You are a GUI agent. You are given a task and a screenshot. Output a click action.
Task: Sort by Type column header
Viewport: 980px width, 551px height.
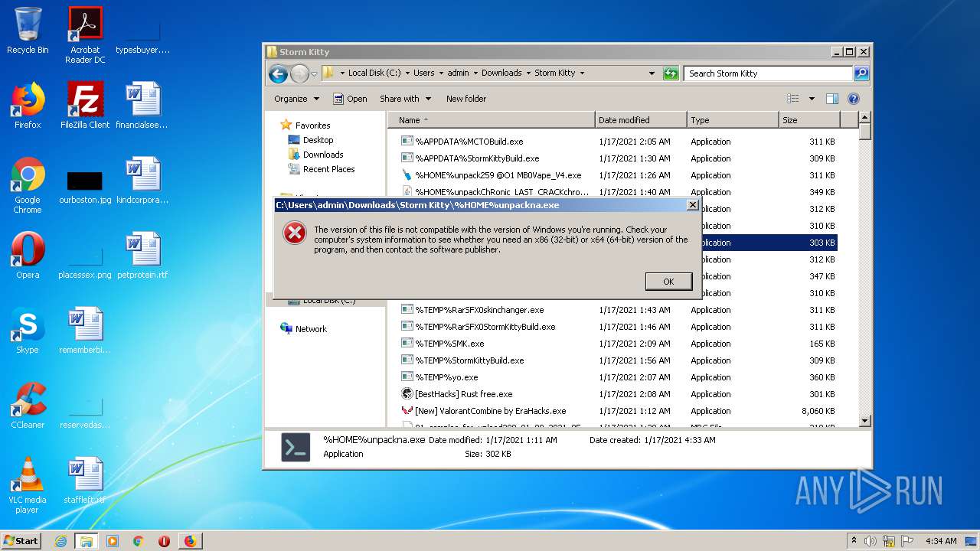732,120
